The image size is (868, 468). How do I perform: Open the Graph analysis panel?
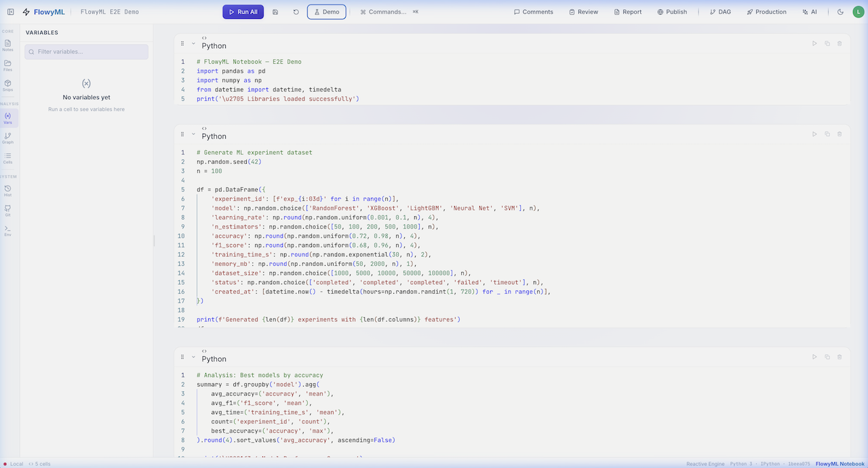pyautogui.click(x=7, y=137)
